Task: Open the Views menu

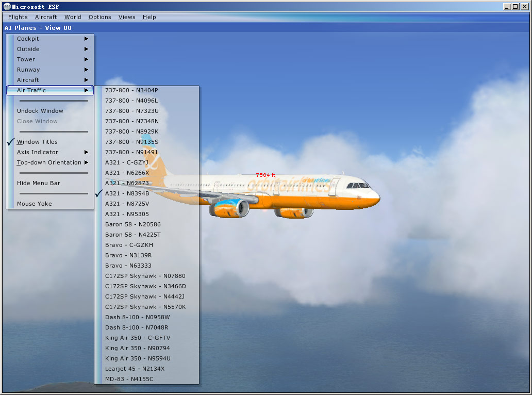Action: coord(126,17)
